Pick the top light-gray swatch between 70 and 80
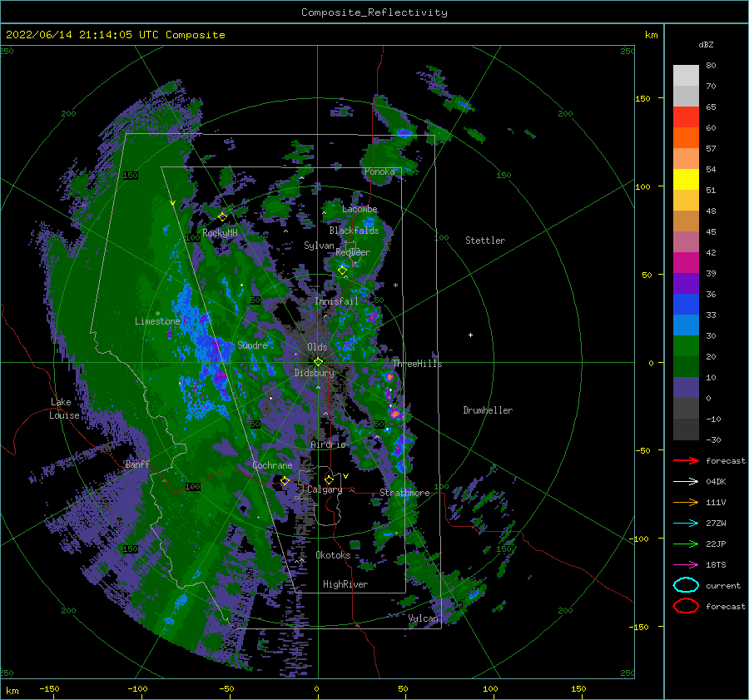The height and width of the screenshot is (700, 749). pyautogui.click(x=686, y=75)
